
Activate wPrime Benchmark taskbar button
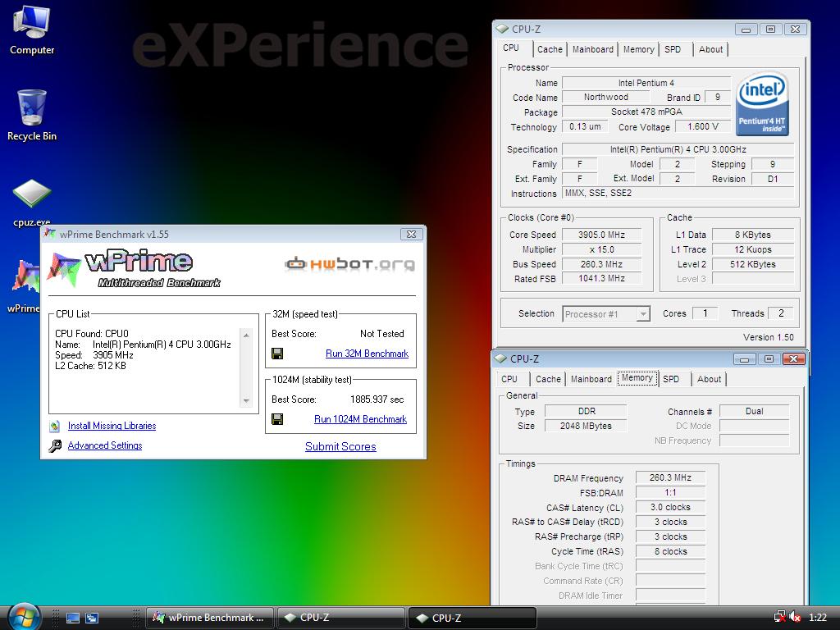point(210,617)
